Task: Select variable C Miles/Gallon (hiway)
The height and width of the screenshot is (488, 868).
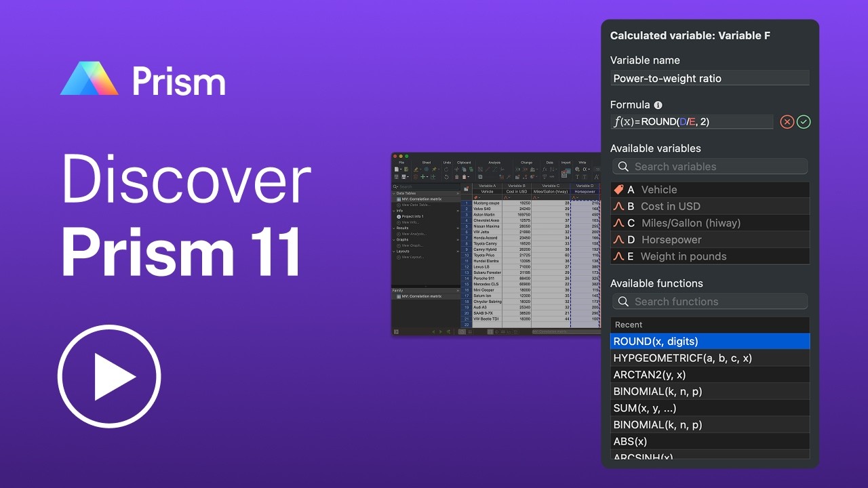Action: (710, 223)
